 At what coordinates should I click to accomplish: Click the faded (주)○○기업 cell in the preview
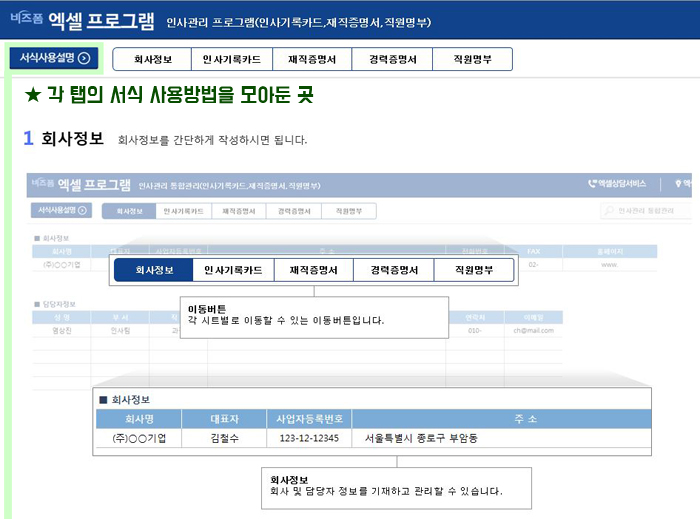tap(62, 265)
